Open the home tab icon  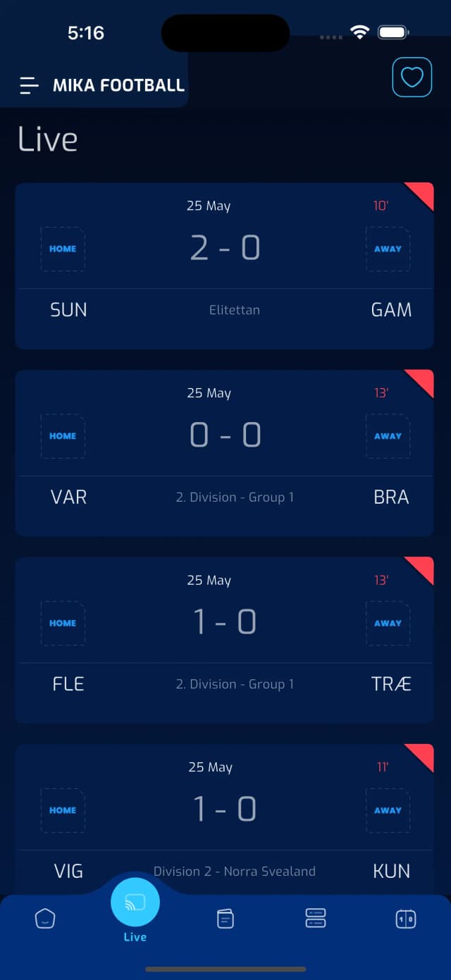coord(45,918)
